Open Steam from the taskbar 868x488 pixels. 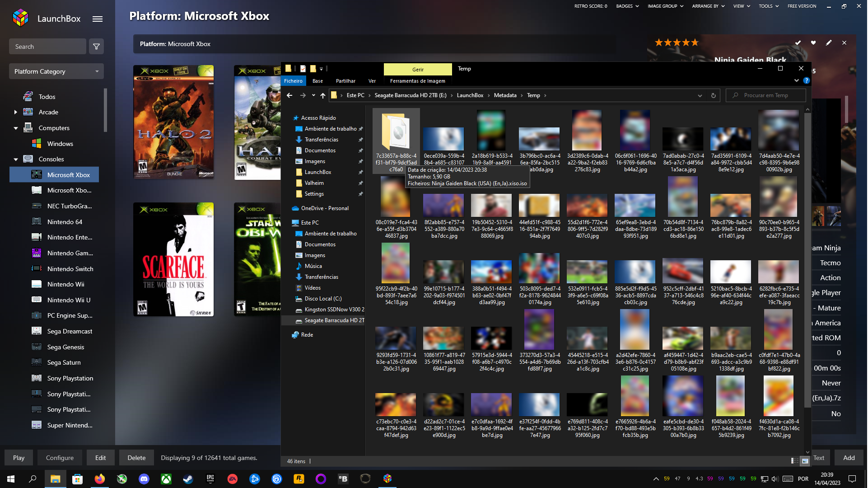188,479
